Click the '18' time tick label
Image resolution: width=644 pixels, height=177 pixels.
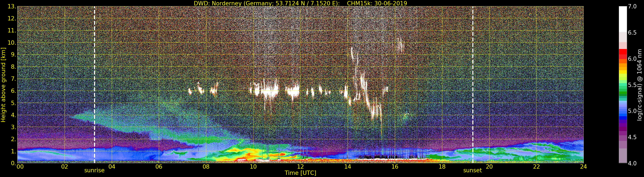[442, 167]
